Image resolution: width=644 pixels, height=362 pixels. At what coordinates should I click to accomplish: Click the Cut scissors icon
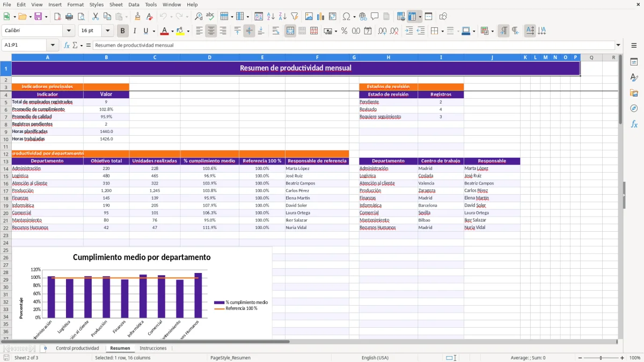[x=95, y=17]
